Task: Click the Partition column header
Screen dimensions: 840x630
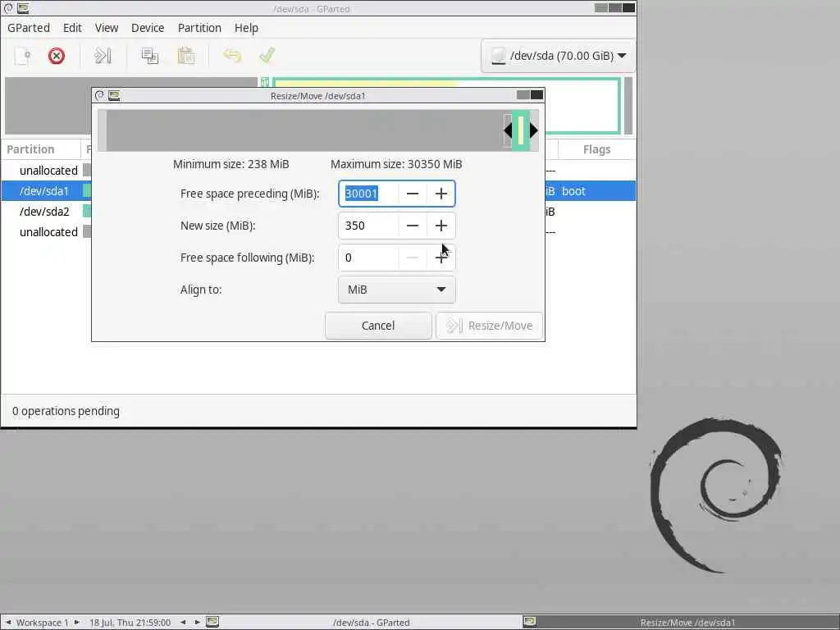Action: click(41, 149)
